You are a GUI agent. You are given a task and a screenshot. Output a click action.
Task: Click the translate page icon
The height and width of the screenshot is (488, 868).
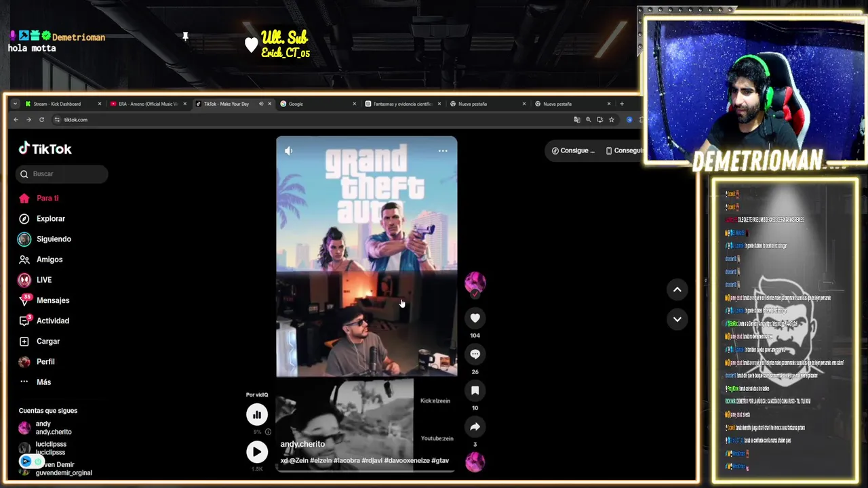tap(577, 119)
